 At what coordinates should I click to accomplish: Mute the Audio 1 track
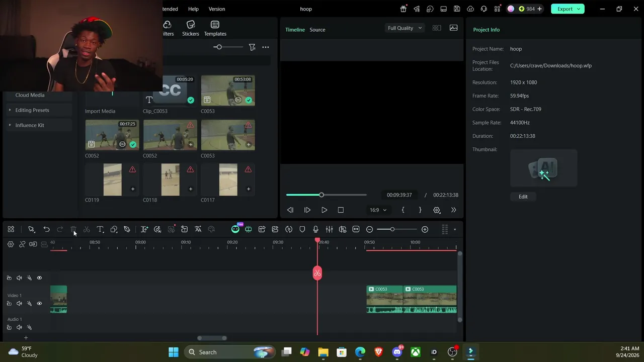tap(19, 327)
